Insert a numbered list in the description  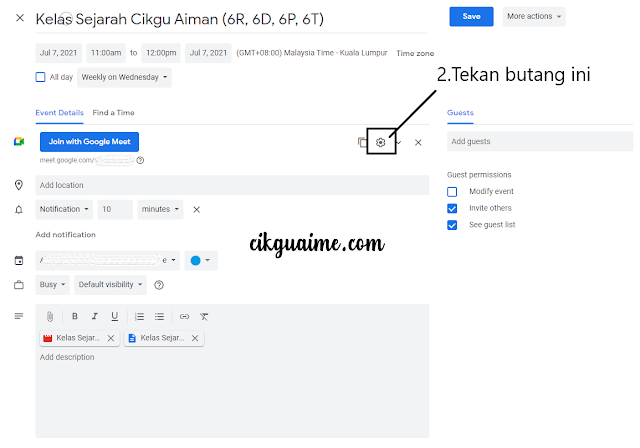click(x=140, y=316)
